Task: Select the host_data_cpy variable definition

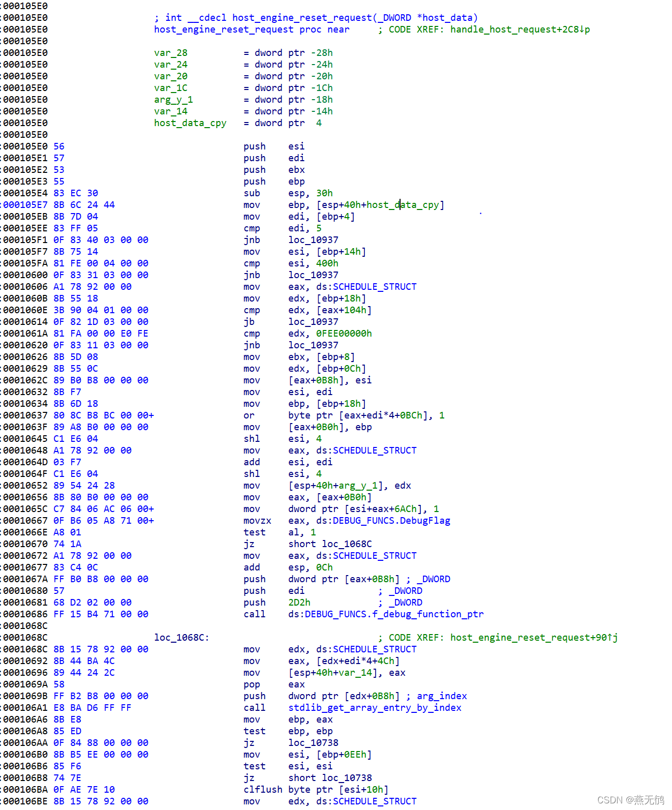Action: [190, 123]
